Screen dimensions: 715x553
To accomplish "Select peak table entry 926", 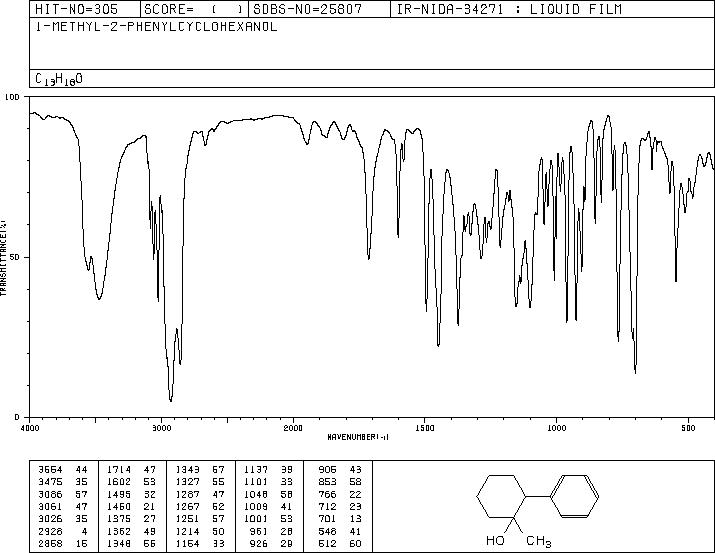I will point(273,544).
